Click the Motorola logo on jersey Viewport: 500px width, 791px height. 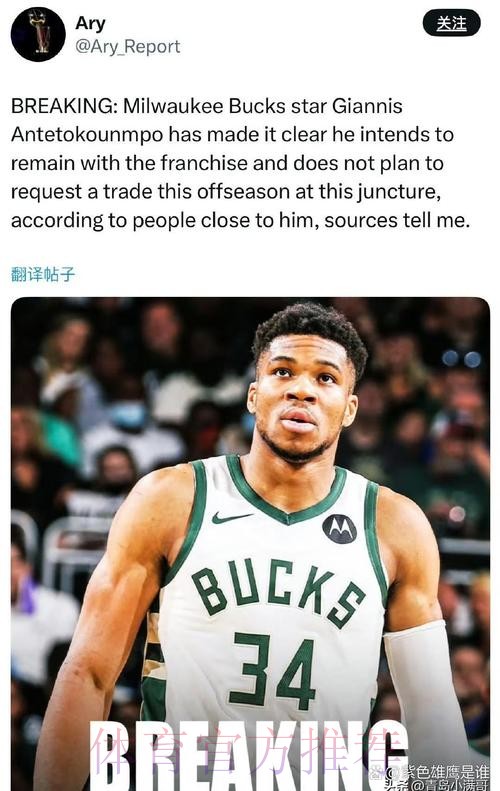pos(340,529)
